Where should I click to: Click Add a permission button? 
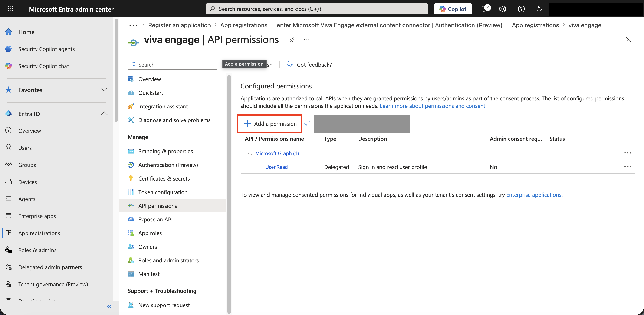(x=270, y=124)
